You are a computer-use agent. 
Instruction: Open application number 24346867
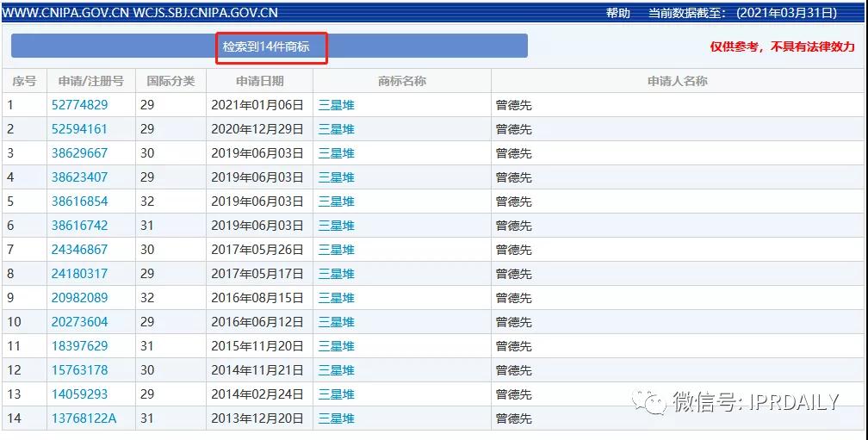(x=80, y=249)
